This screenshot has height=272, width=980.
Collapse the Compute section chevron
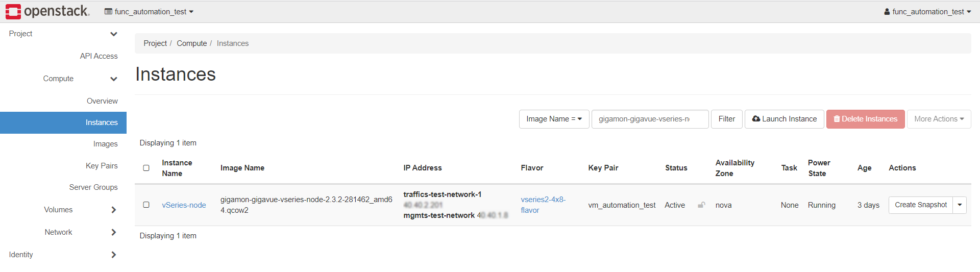click(113, 79)
